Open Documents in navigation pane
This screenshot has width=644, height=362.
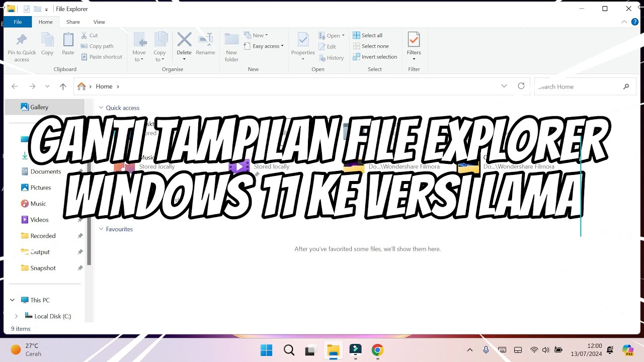point(45,171)
